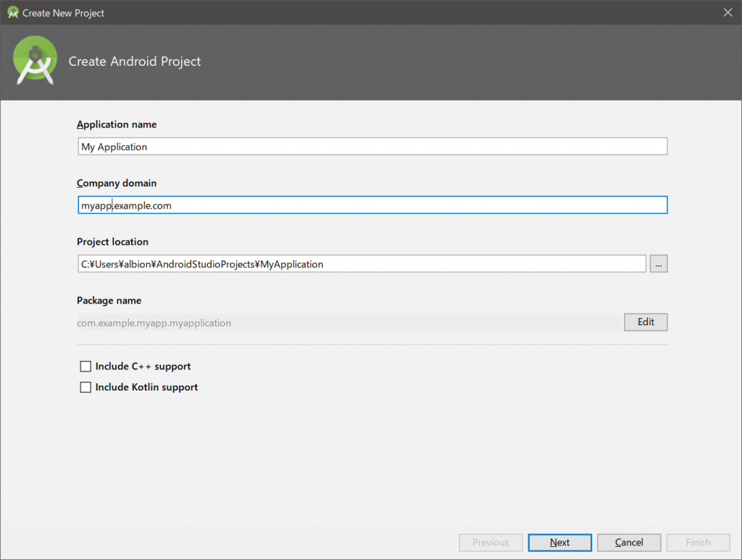Cancel the project creation wizard
742x560 pixels.
629,543
